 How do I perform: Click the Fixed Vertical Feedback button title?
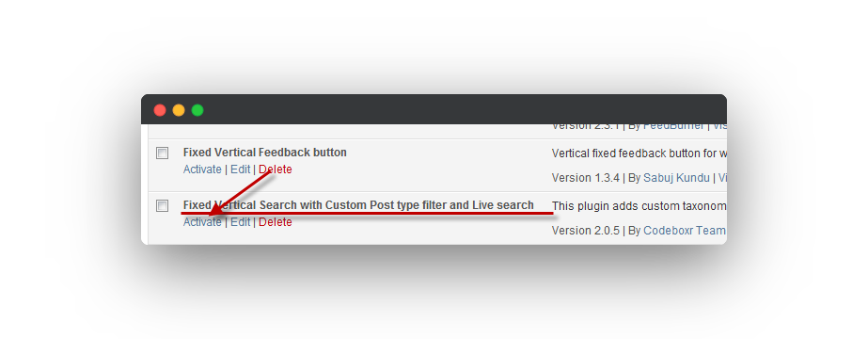pyautogui.click(x=264, y=153)
